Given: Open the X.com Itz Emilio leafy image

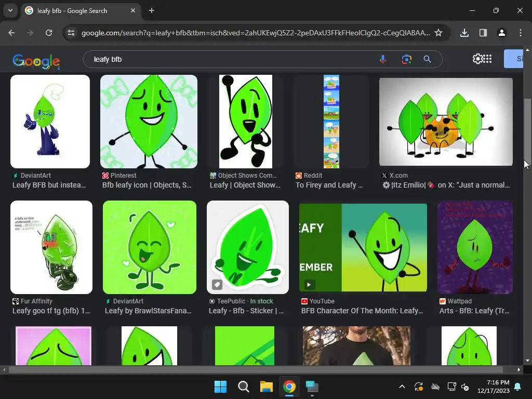Looking at the screenshot, I should click(x=446, y=122).
